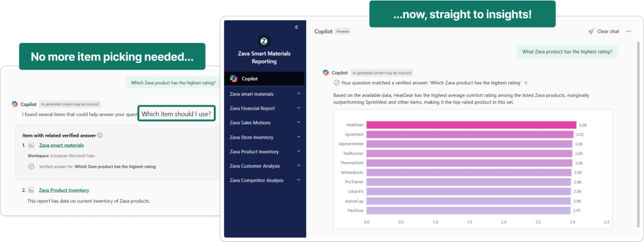Click the report icon beside Zava Product Inventory
The image size is (644, 242).
pos(31,190)
